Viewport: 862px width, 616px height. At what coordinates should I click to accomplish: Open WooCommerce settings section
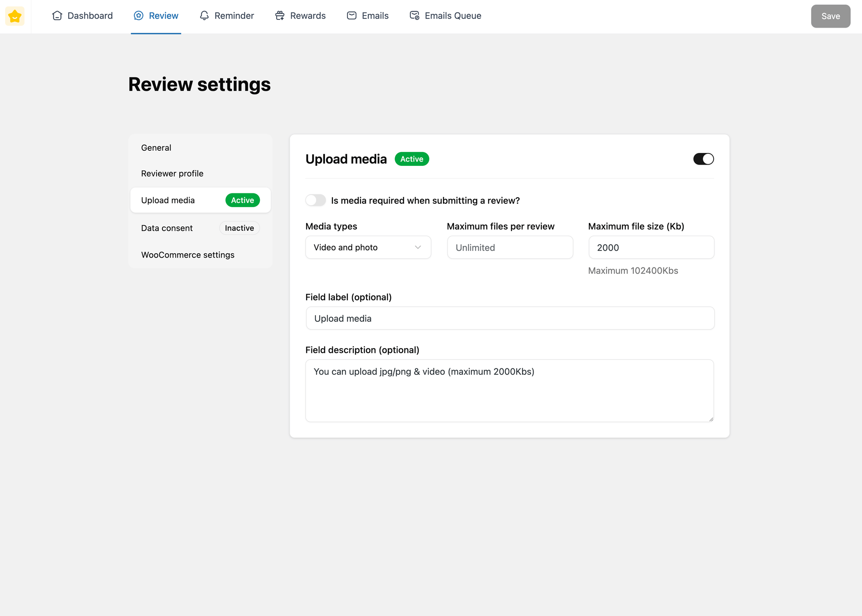[187, 255]
